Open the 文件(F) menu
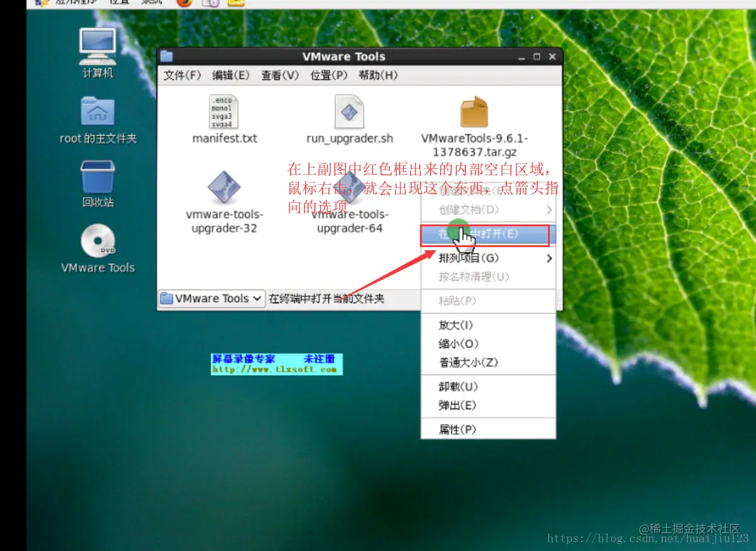The width and height of the screenshot is (756, 551). (x=182, y=75)
